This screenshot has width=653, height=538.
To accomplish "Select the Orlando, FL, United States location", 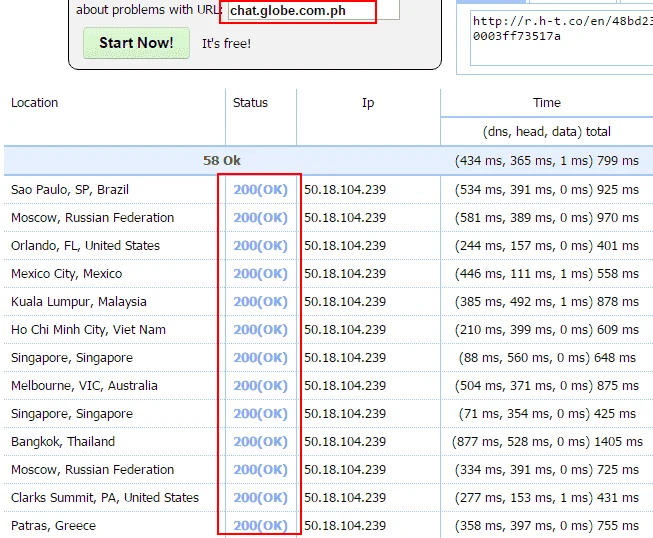I will click(85, 245).
